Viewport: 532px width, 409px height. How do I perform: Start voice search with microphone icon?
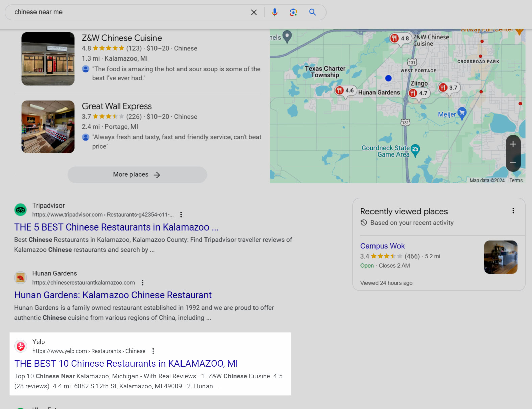click(275, 12)
